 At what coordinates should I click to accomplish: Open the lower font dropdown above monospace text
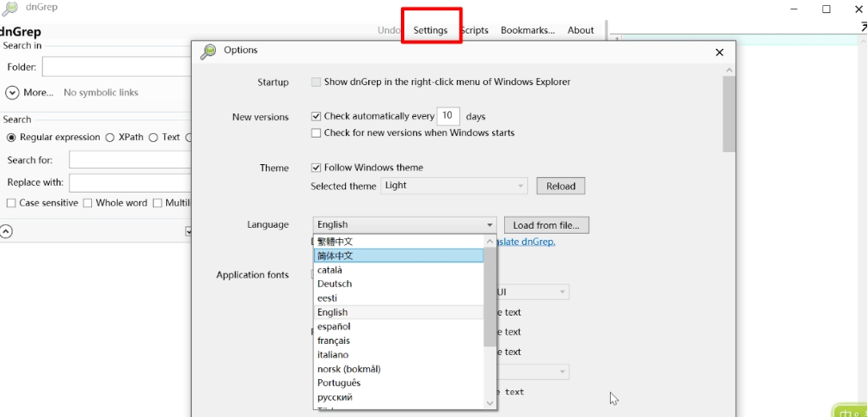(x=533, y=371)
